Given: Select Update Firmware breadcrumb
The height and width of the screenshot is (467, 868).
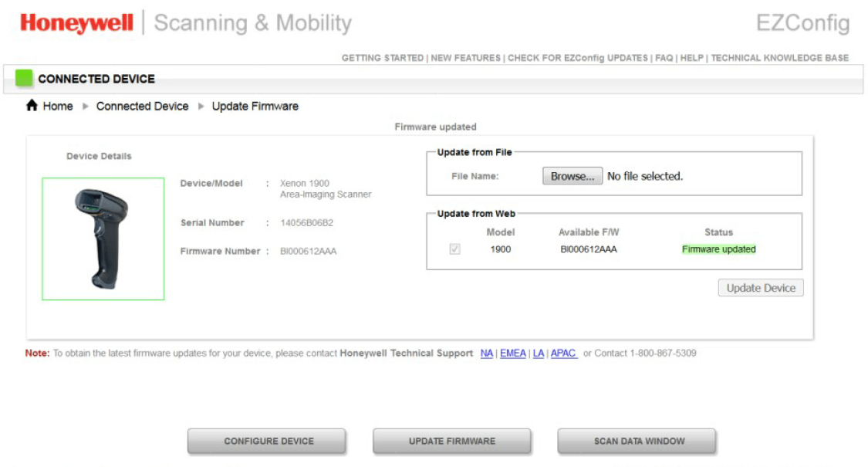Looking at the screenshot, I should point(255,106).
